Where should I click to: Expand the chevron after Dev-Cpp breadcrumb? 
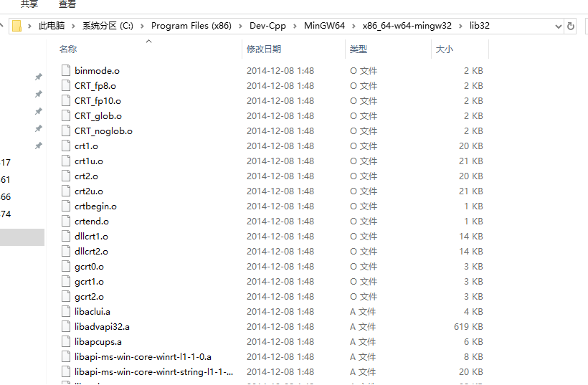(x=295, y=26)
